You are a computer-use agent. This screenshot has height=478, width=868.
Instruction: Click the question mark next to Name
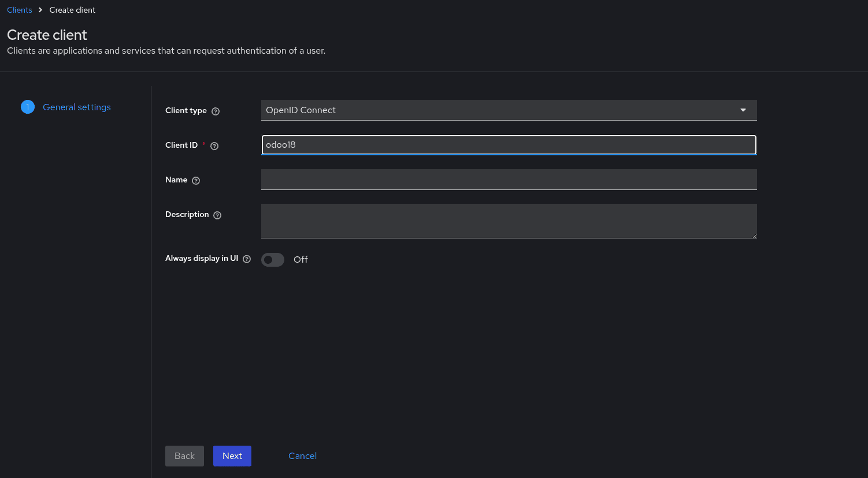point(196,180)
